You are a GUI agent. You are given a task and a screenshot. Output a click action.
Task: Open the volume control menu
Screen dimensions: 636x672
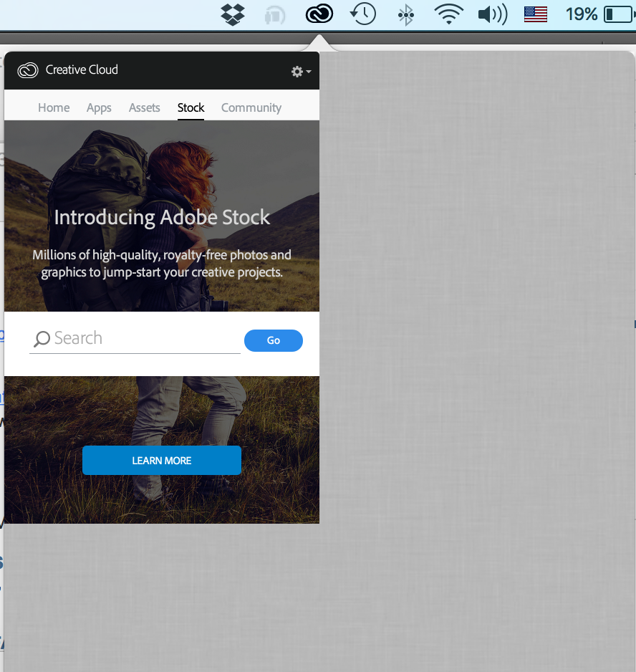[493, 14]
